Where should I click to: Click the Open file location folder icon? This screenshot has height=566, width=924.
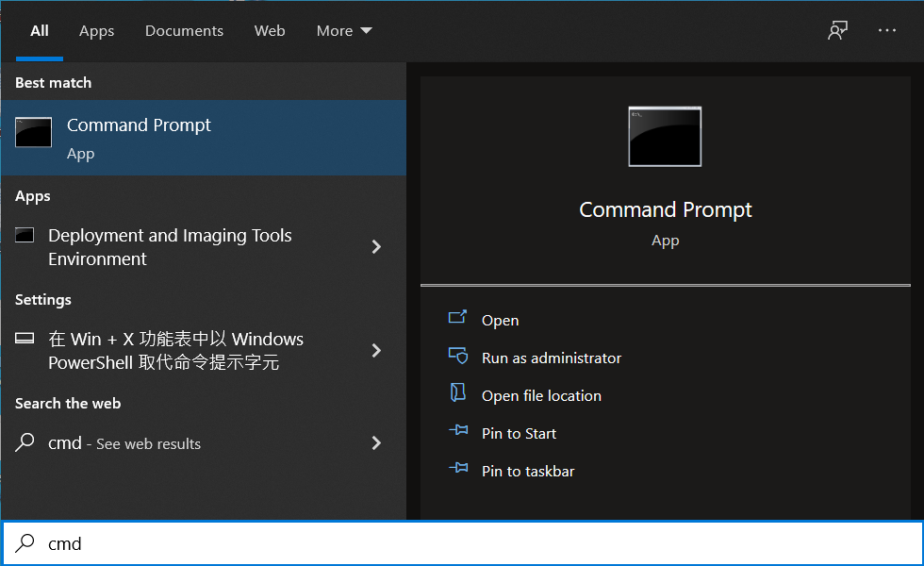point(458,392)
